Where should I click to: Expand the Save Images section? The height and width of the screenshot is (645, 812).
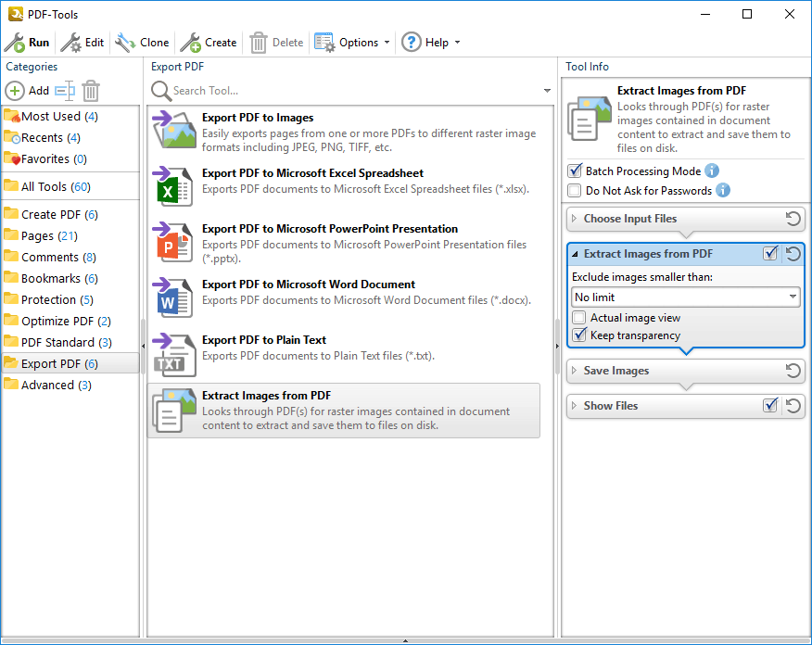(575, 371)
